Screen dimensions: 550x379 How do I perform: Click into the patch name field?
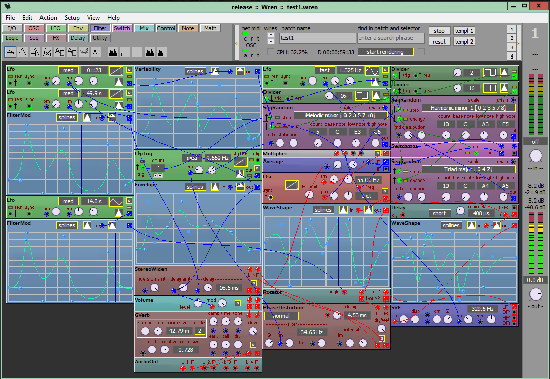coord(317,38)
